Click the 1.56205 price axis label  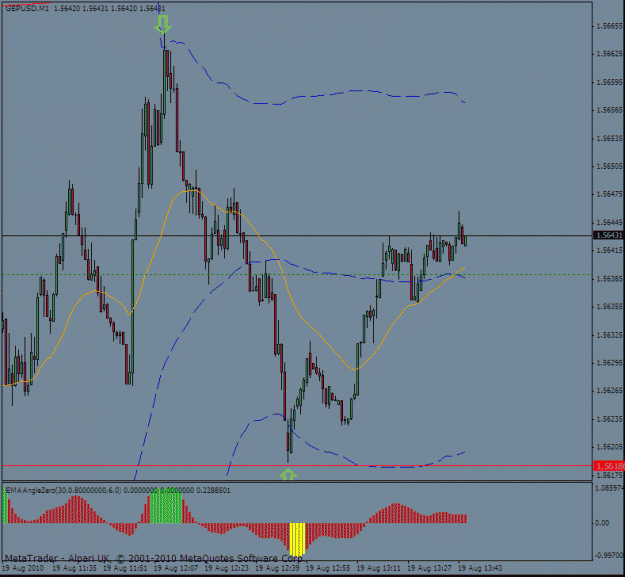click(609, 447)
